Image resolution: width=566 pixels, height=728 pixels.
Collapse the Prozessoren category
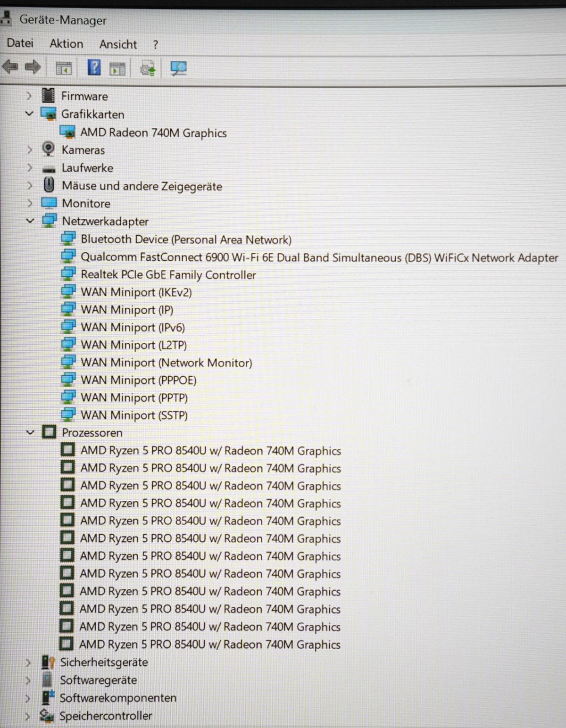30,432
